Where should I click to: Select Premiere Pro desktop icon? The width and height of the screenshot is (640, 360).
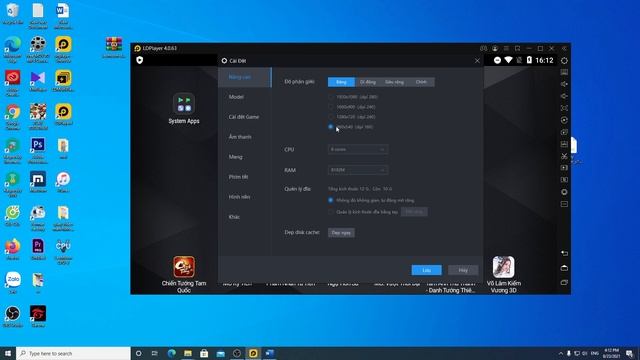click(38, 249)
